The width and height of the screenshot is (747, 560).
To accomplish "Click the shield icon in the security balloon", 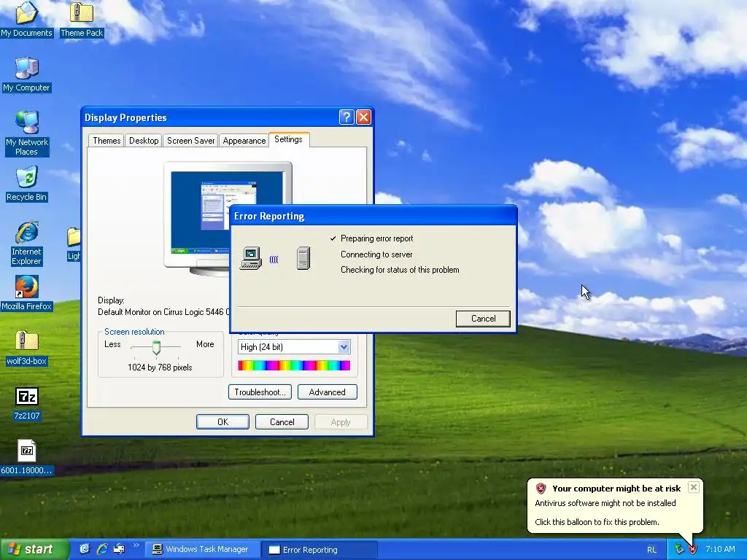I will pyautogui.click(x=541, y=488).
